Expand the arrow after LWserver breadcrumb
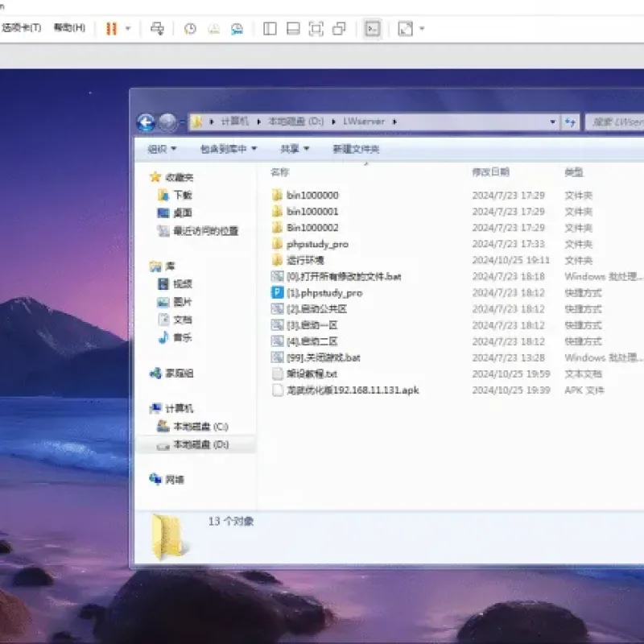The image size is (644, 644). click(394, 122)
